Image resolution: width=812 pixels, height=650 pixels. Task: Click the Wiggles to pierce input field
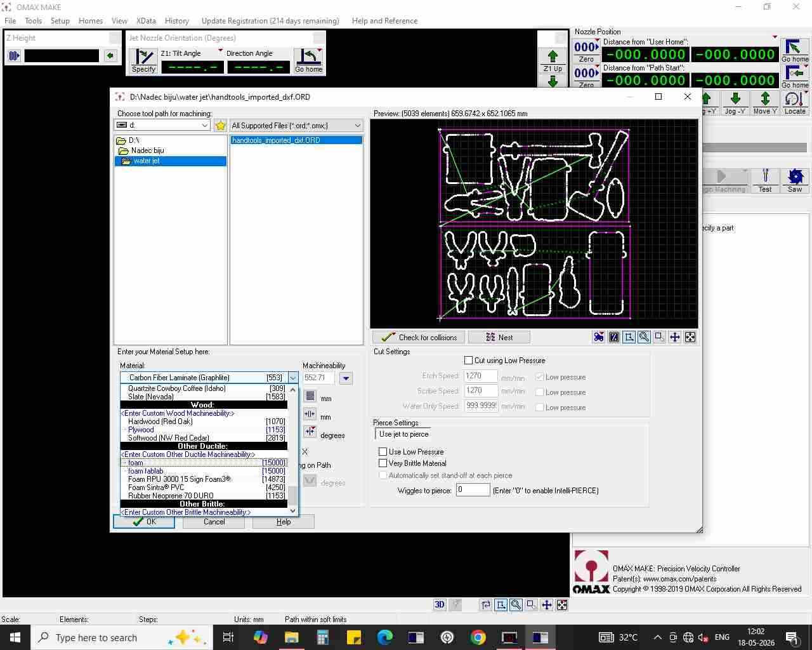click(473, 490)
